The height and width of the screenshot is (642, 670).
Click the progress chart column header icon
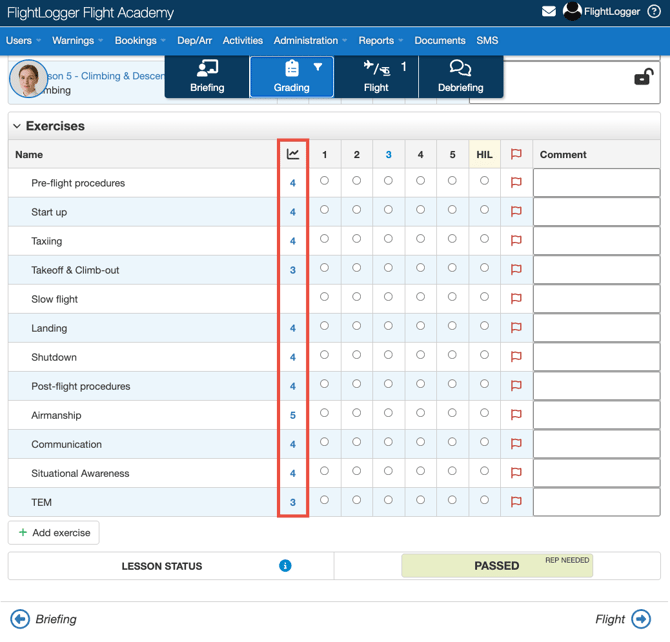click(293, 154)
